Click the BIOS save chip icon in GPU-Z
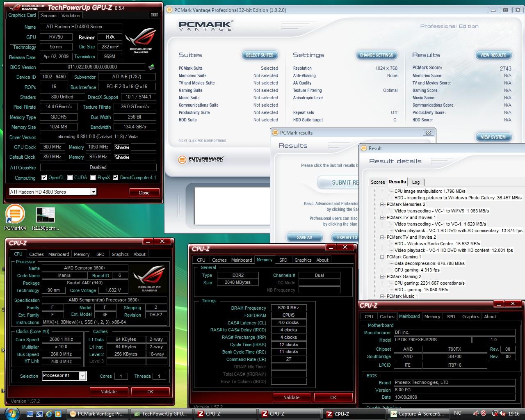 (151, 67)
